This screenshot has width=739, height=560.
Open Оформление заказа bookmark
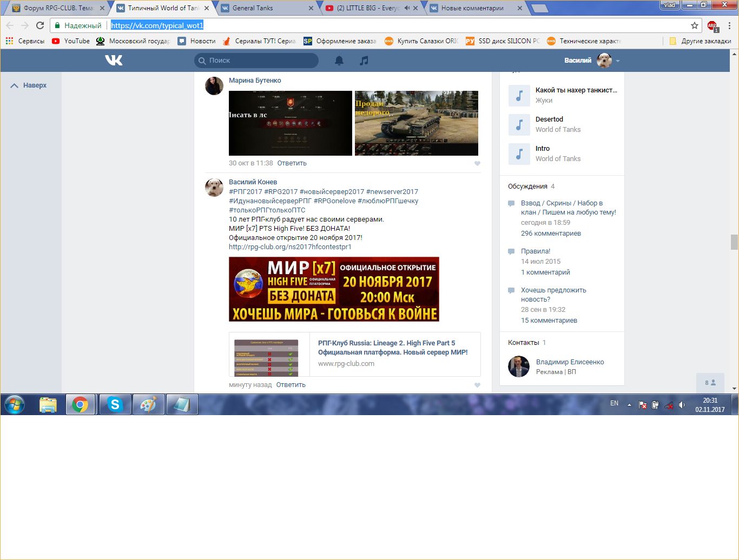(340, 41)
